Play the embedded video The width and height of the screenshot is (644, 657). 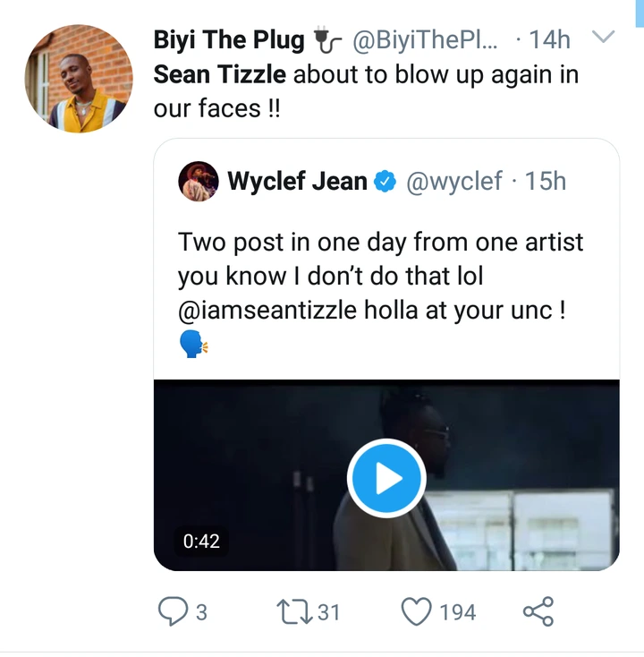coord(386,479)
